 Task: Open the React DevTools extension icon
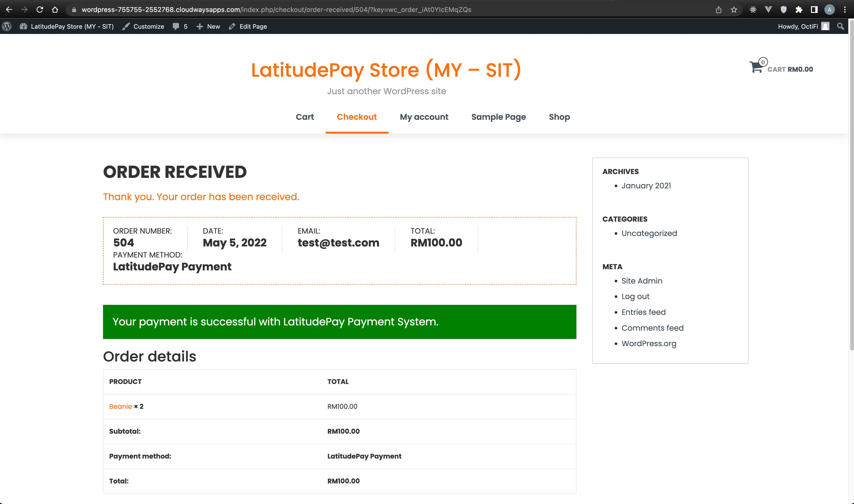(753, 10)
